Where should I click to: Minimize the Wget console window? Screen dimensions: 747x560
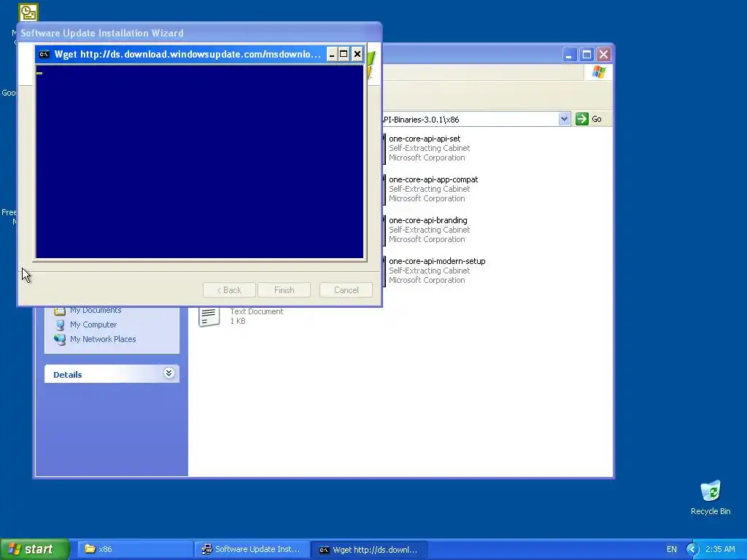[x=332, y=54]
